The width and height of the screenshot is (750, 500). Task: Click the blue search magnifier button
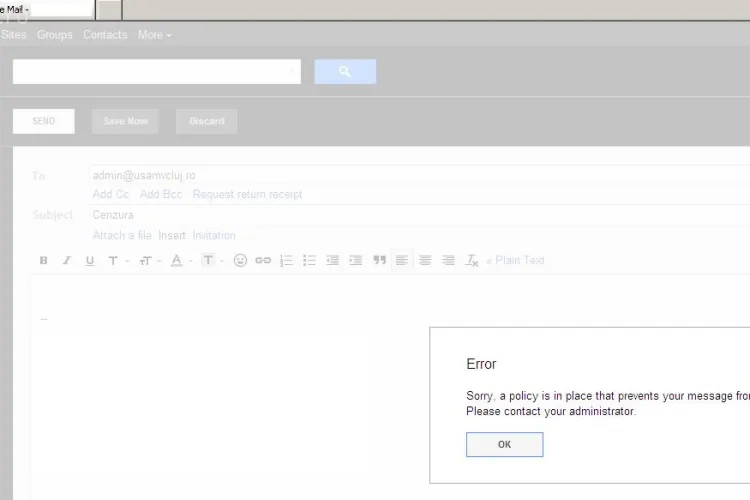pos(345,72)
